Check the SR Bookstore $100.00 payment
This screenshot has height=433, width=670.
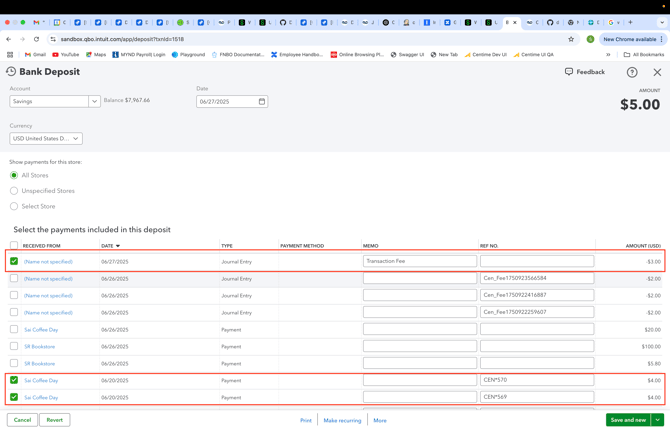pos(14,346)
